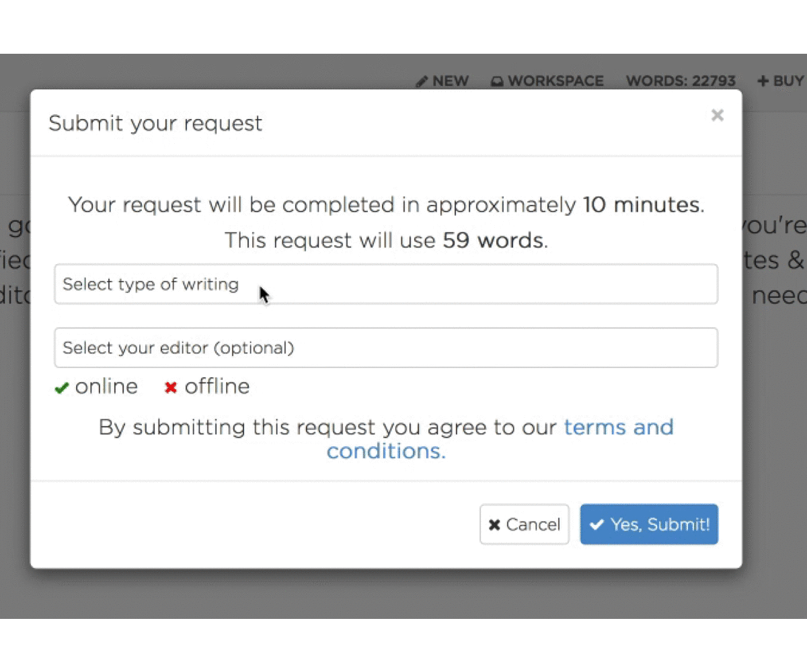Click the x icon inside Cancel button
This screenshot has width=807, height=672.
(494, 525)
